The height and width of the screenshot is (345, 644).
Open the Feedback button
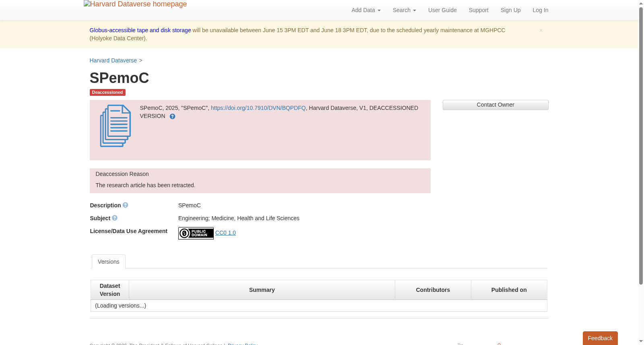point(600,338)
